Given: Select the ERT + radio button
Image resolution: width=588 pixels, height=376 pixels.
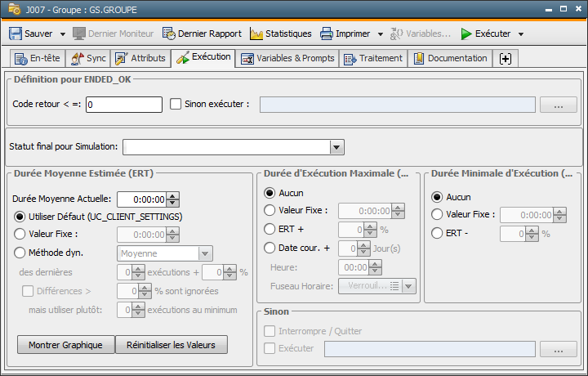Looking at the screenshot, I should (269, 229).
